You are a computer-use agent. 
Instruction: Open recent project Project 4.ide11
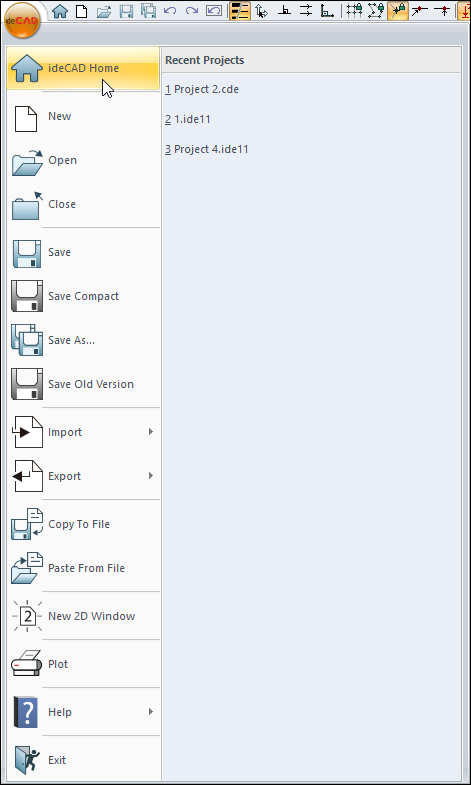point(207,149)
